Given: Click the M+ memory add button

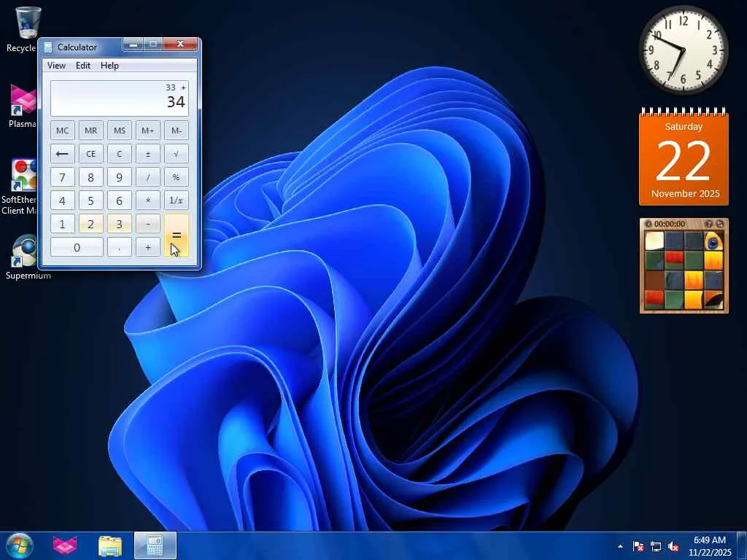Looking at the screenshot, I should coord(148,131).
